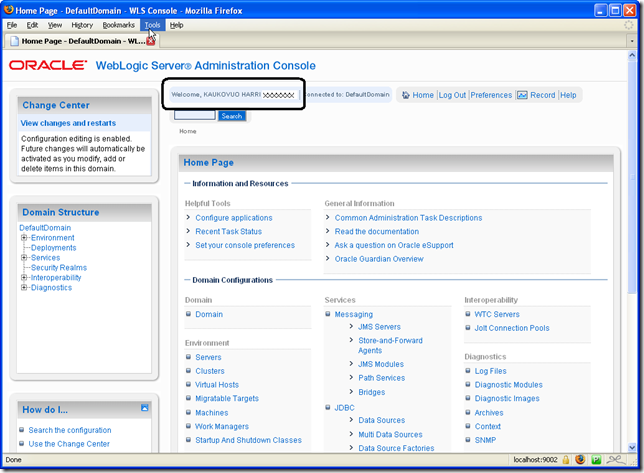Open the Help menu in menu bar
Screen dimensions: 644x473
coord(177,25)
